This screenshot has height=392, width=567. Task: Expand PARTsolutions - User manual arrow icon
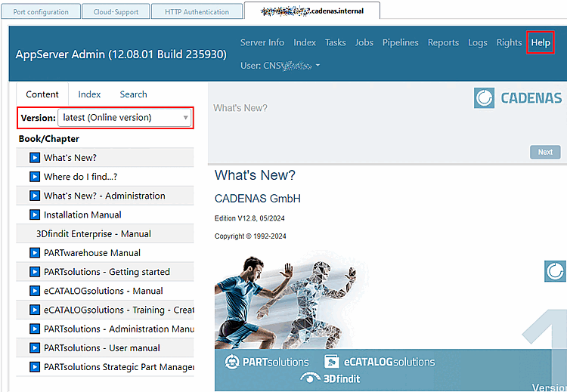point(35,348)
